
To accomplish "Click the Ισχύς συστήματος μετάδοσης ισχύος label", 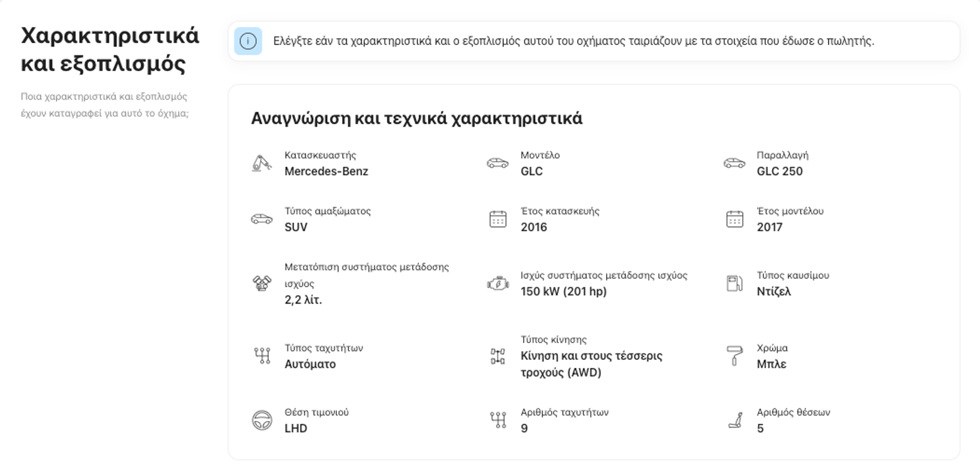I will point(604,276).
